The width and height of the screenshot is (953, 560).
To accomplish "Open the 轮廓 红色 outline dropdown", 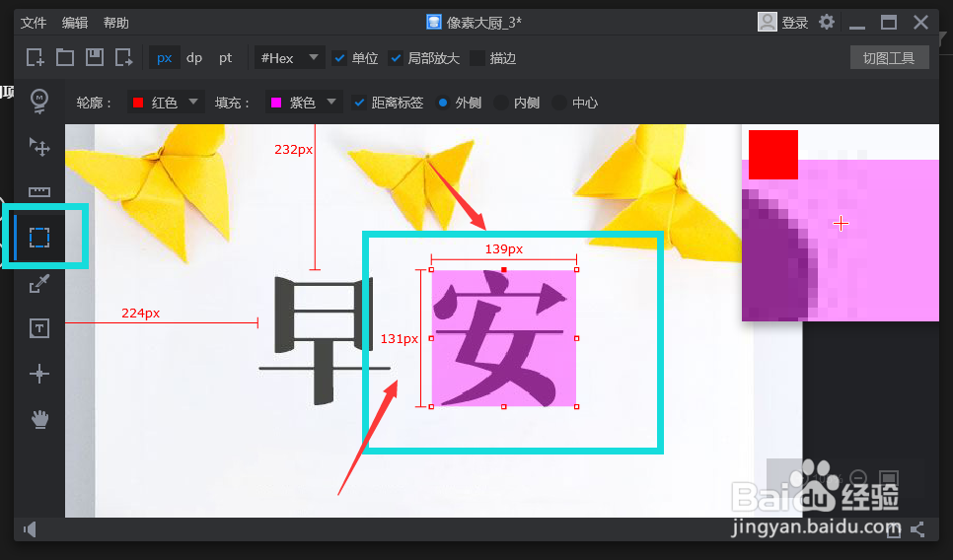I will tap(166, 103).
